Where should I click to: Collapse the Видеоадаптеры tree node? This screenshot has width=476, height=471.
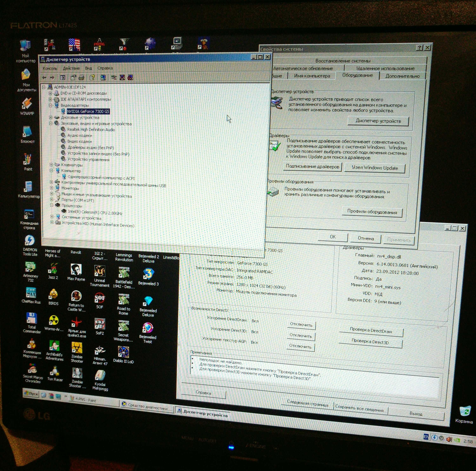pos(50,105)
